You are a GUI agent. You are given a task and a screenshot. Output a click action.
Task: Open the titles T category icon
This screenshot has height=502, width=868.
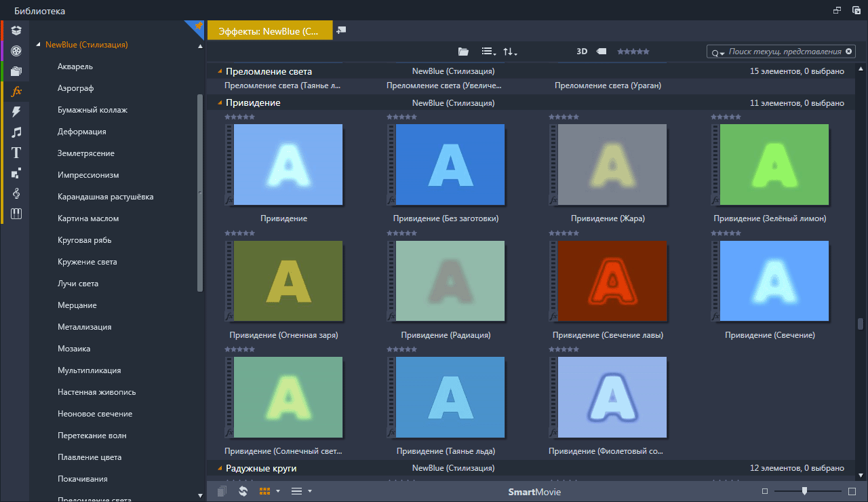click(16, 153)
